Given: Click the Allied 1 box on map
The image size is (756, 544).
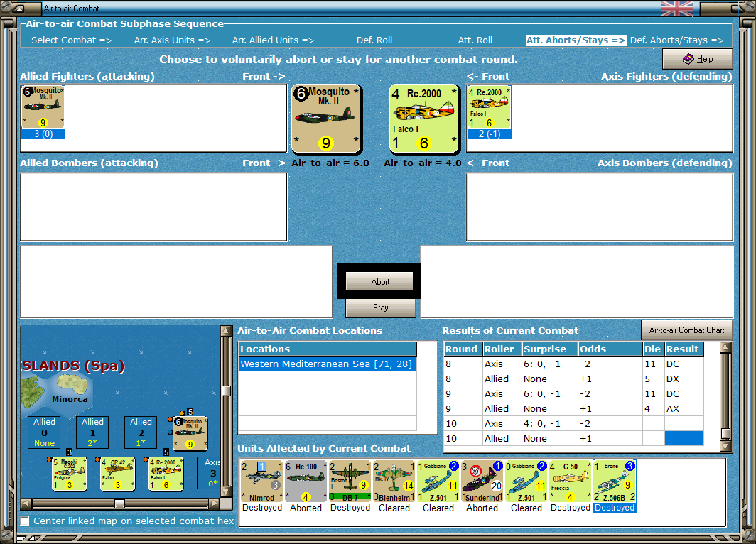Looking at the screenshot, I should (92, 433).
